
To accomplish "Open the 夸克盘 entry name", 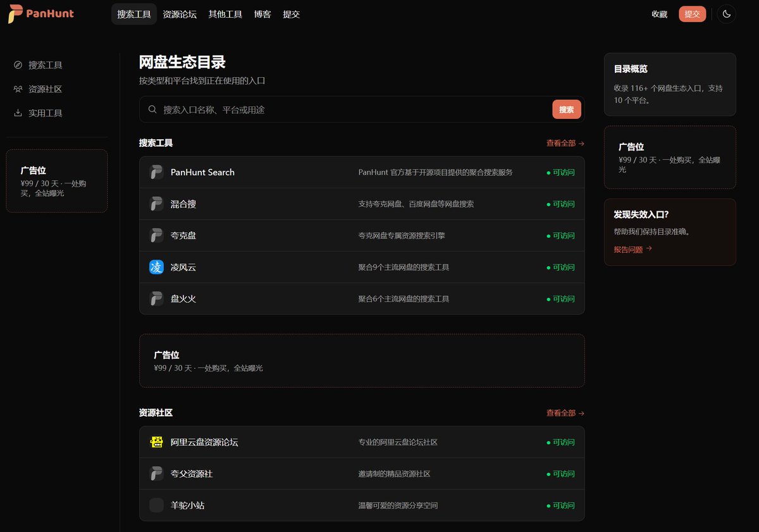I will coord(183,235).
